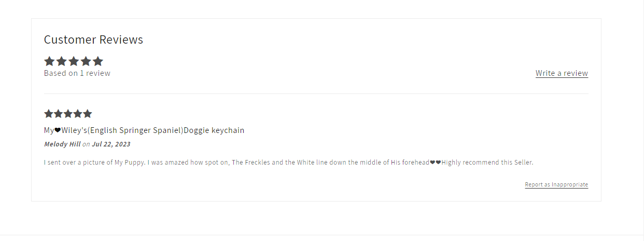Select the fifth star of the overall rating

pos(98,61)
